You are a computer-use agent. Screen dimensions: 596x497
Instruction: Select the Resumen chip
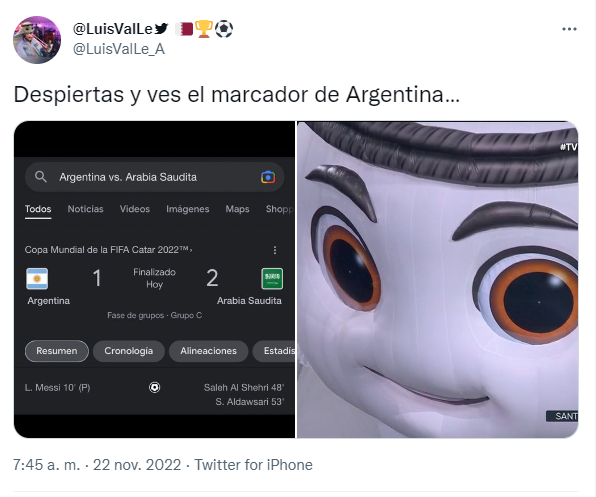57,351
